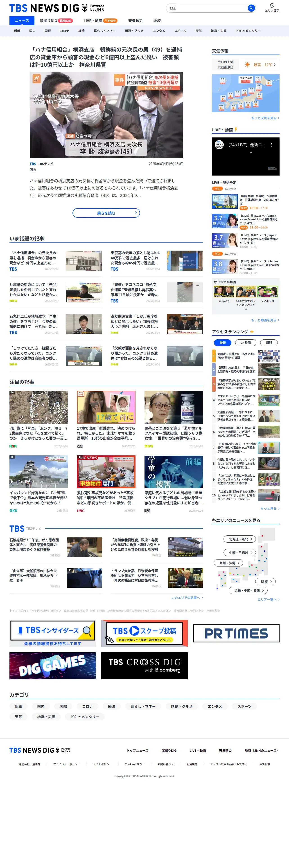Click breadcrumb トップ link
The width and height of the screenshot is (289, 868).
[x=14, y=611]
